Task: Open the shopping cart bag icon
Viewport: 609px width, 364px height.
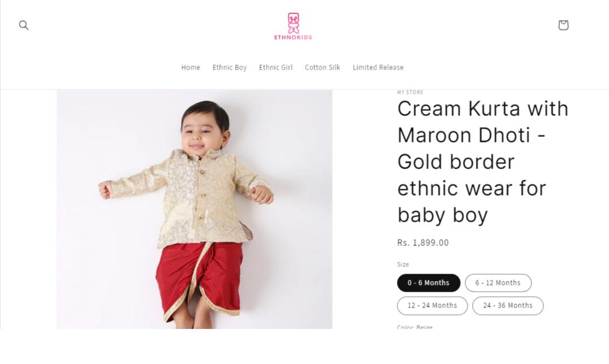Action: click(x=563, y=25)
